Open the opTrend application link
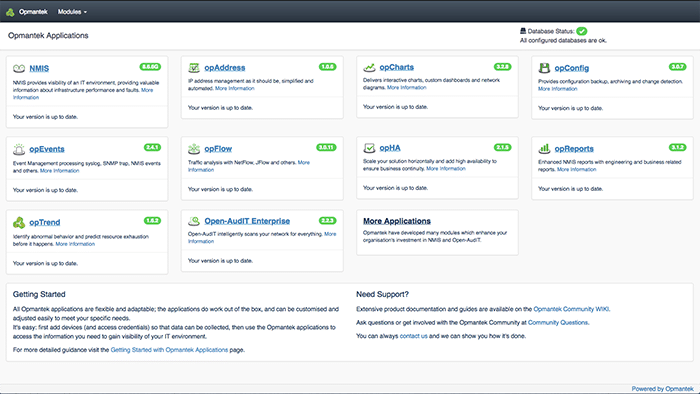700x394 pixels. point(45,222)
